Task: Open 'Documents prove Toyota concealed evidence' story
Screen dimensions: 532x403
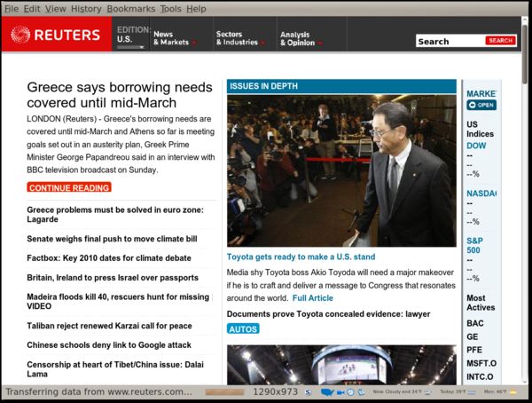Action: 328,314
